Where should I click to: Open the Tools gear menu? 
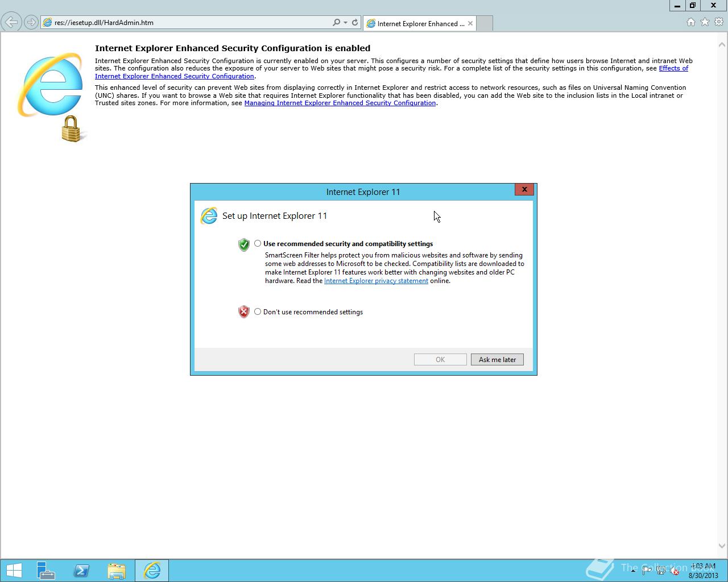pyautogui.click(x=719, y=22)
